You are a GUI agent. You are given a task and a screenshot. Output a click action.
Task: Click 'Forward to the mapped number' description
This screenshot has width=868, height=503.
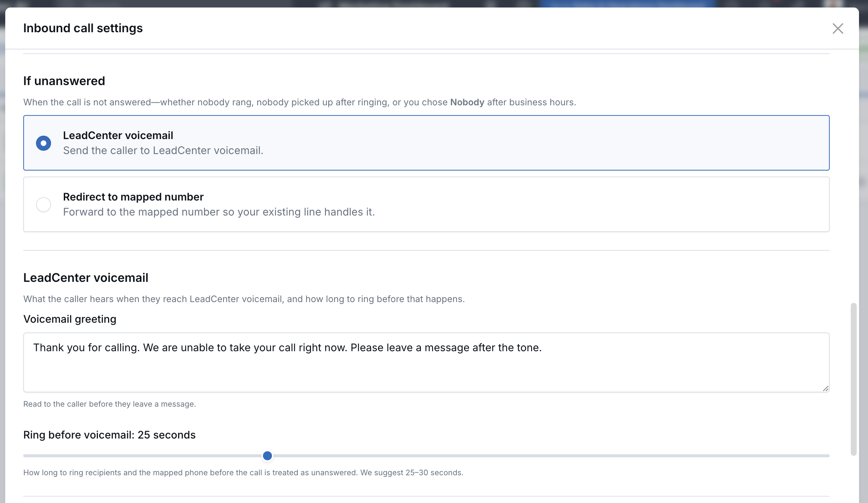pyautogui.click(x=219, y=212)
